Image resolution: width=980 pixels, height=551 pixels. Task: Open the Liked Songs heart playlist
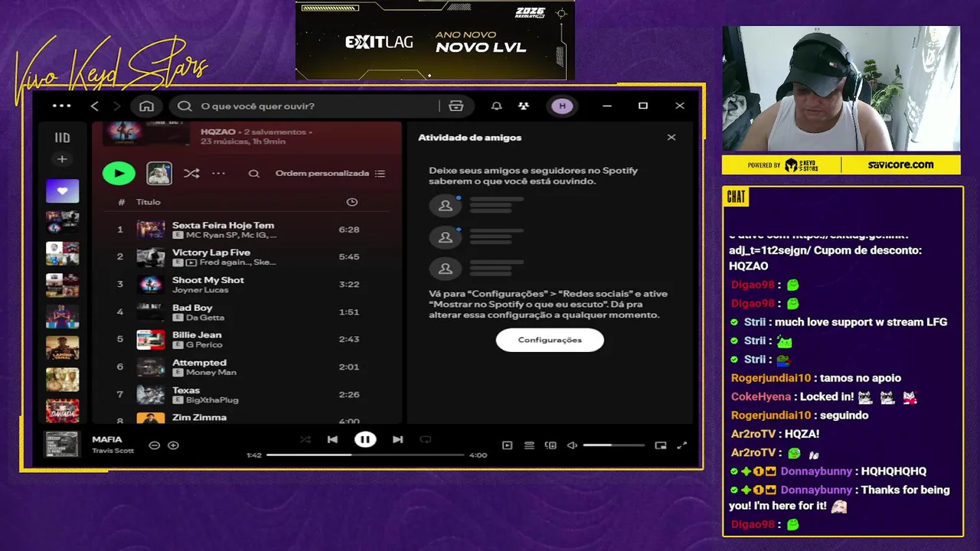coord(62,191)
